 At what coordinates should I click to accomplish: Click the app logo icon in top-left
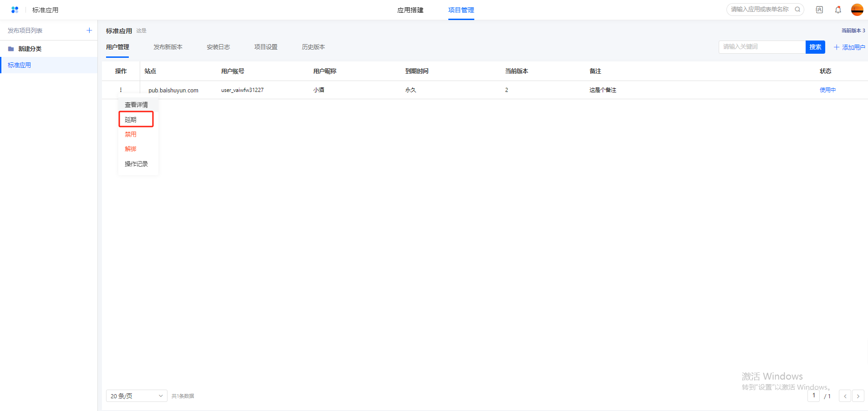pyautogui.click(x=15, y=10)
